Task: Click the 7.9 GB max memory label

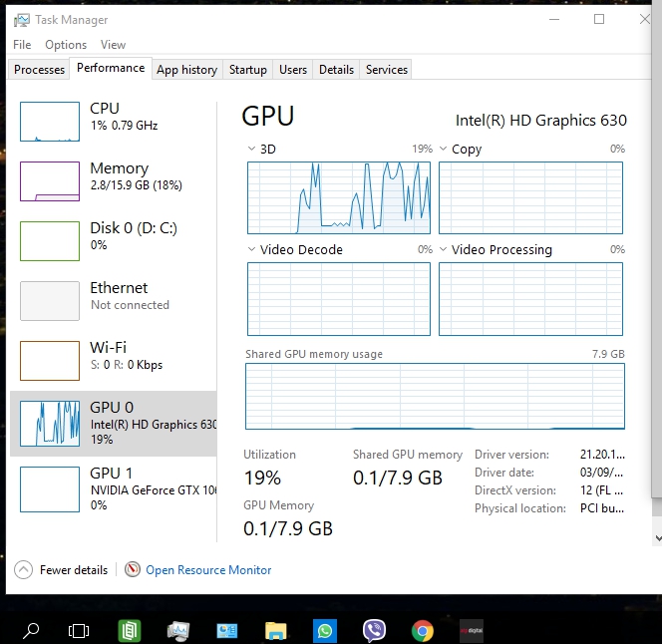Action: tap(608, 354)
